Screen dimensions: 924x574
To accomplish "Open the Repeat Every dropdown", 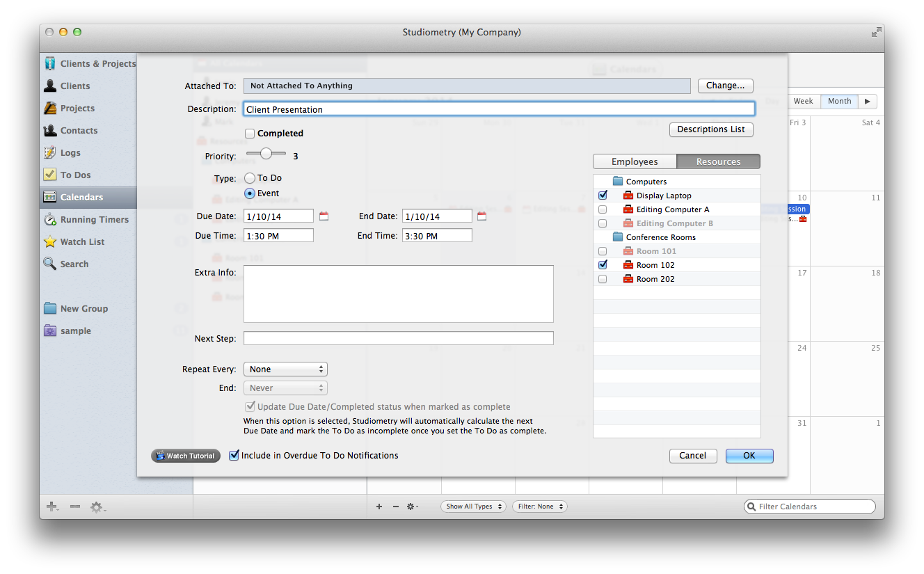I will point(285,369).
